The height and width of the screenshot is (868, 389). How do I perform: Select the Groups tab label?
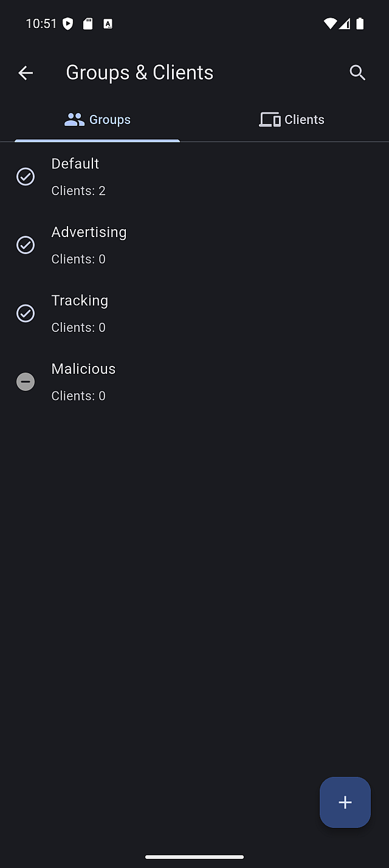tap(110, 120)
